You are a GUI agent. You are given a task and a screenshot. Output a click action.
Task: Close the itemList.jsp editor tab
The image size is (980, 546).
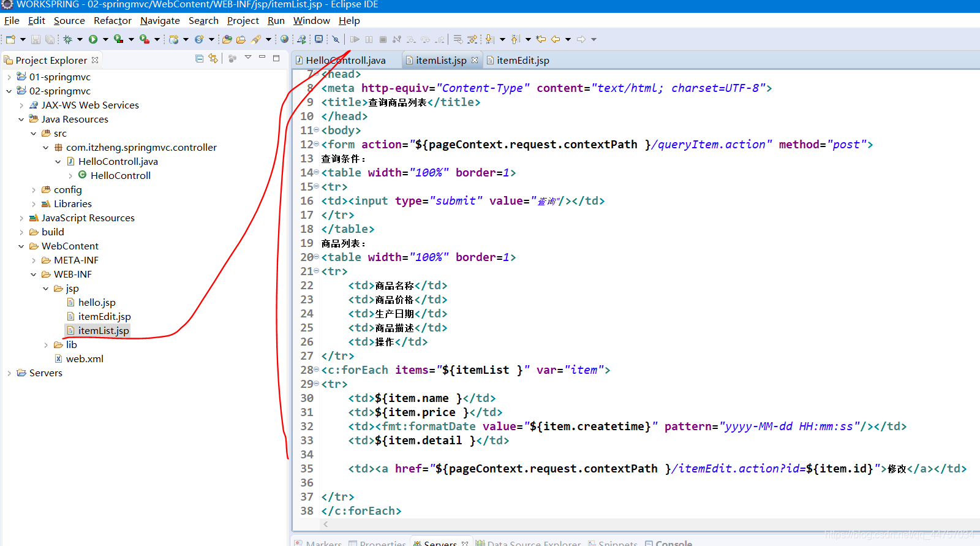point(474,60)
